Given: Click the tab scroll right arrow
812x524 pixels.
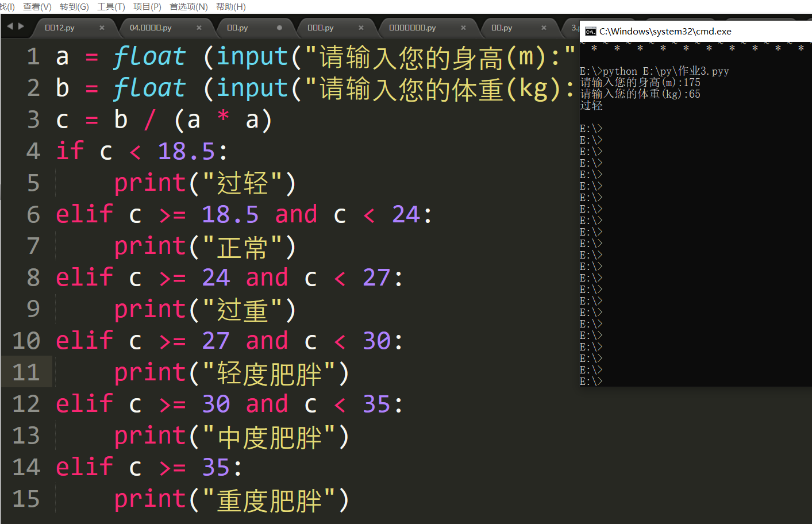Looking at the screenshot, I should [x=21, y=26].
